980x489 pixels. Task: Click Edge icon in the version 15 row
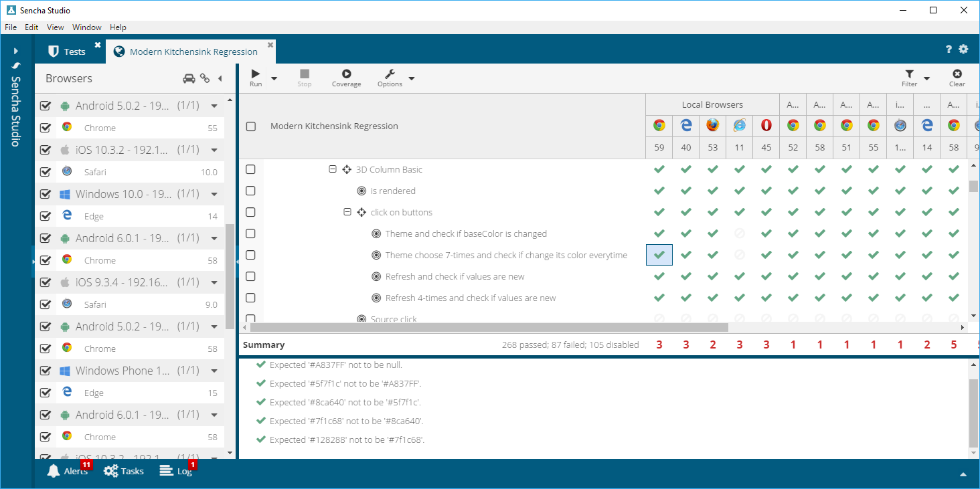[67, 392]
